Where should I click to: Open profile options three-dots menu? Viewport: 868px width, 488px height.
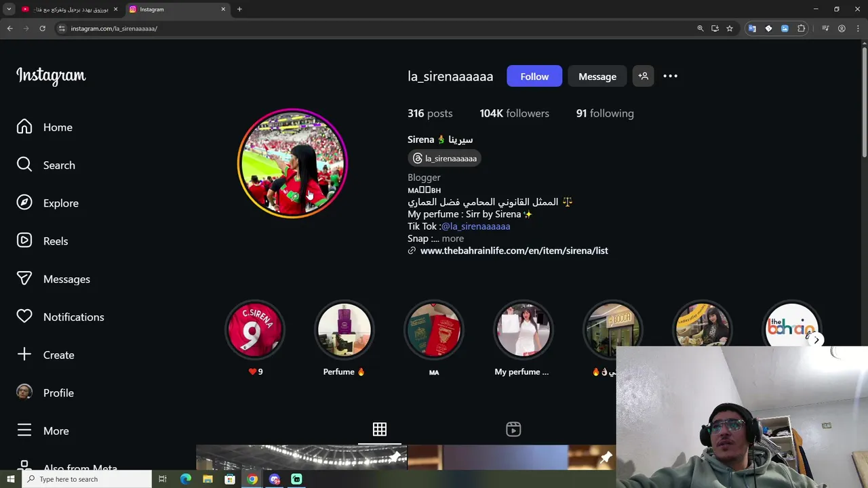tap(670, 77)
